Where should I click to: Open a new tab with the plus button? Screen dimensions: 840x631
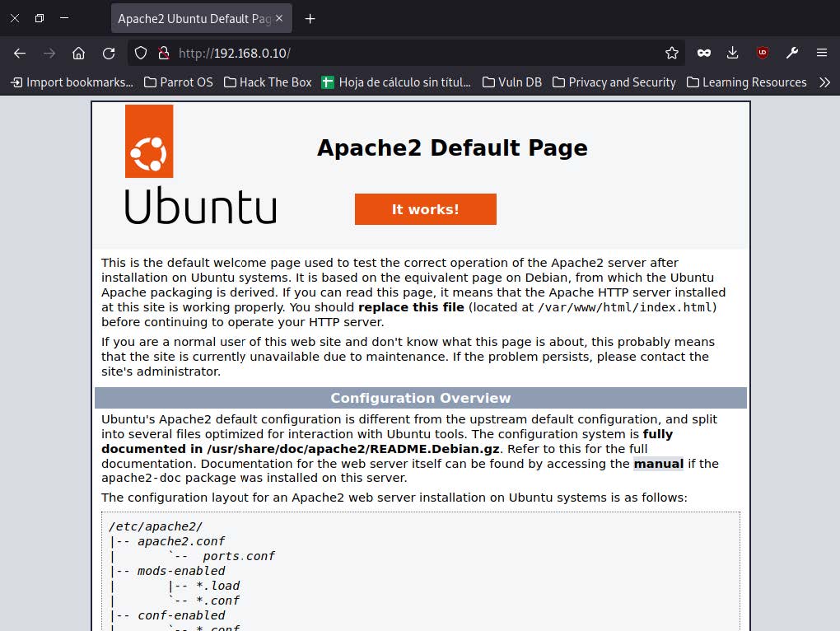pos(310,19)
